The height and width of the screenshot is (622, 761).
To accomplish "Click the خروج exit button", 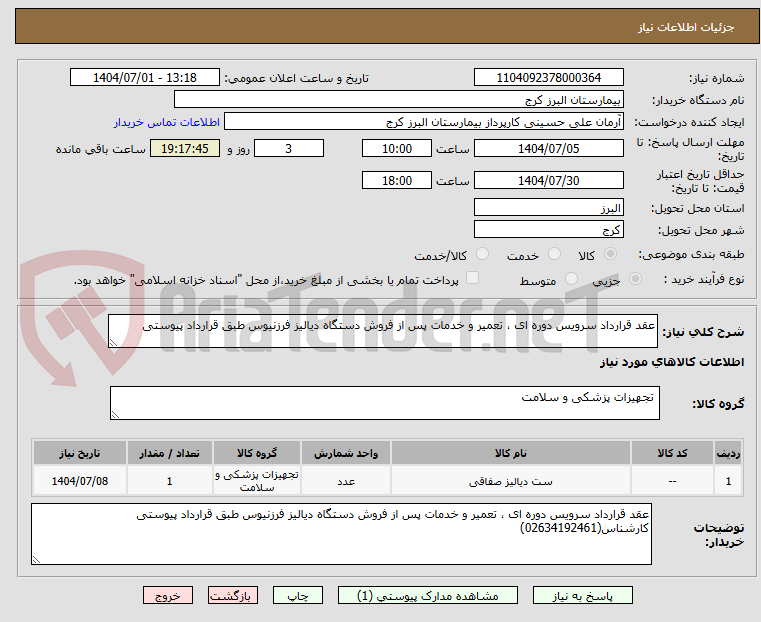I will [x=168, y=595].
